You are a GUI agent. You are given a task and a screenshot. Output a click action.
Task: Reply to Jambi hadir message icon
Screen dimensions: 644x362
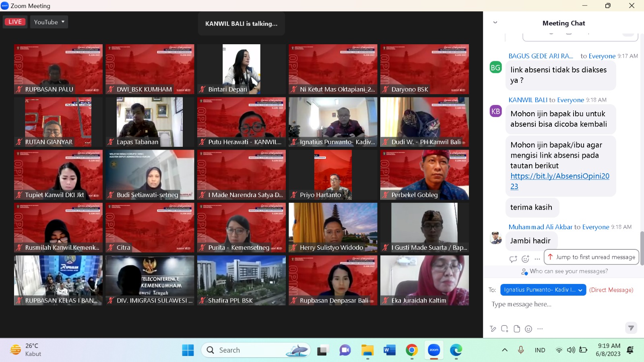[x=513, y=259]
